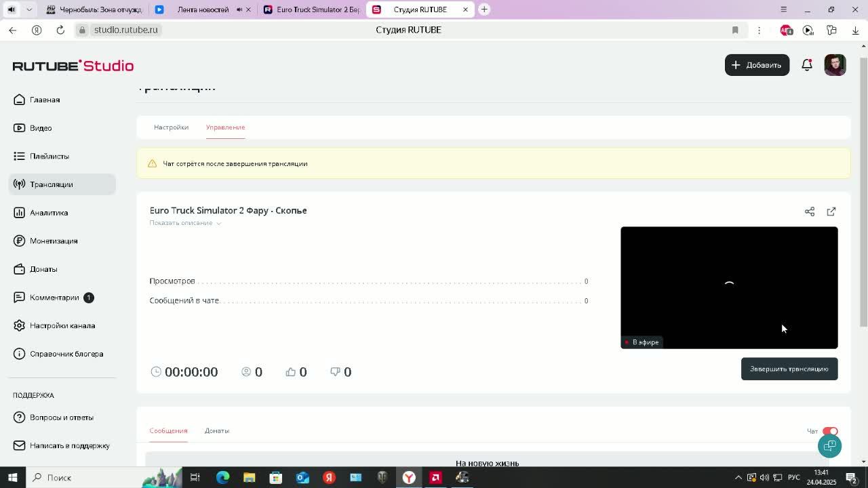Launch Microsoft Edge from the taskbar
The width and height of the screenshot is (868, 488).
(x=222, y=477)
